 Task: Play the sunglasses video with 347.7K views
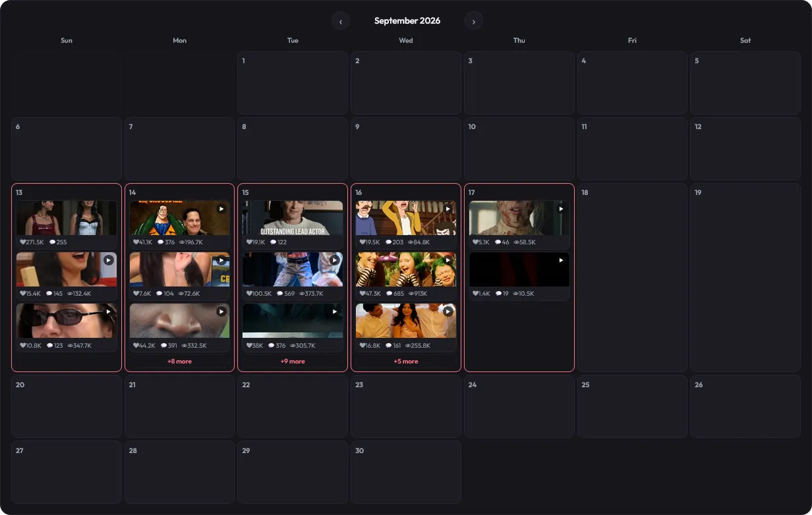pyautogui.click(x=109, y=312)
